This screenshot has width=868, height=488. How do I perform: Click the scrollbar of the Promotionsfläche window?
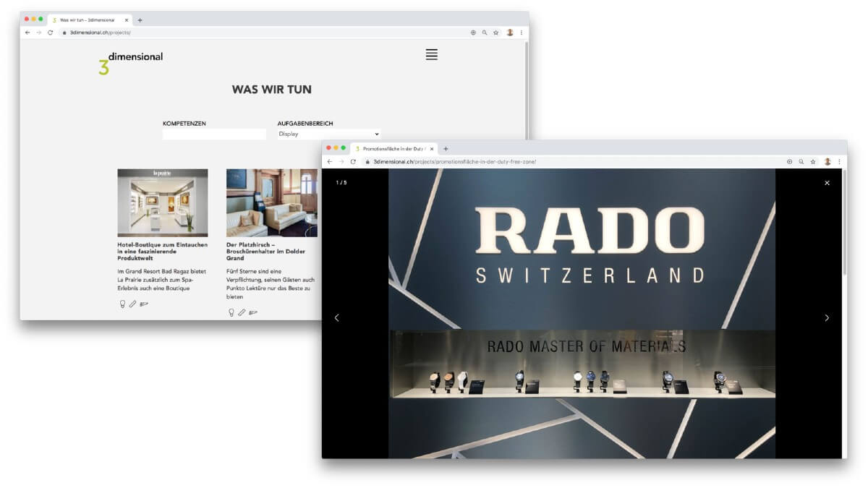coord(843,224)
